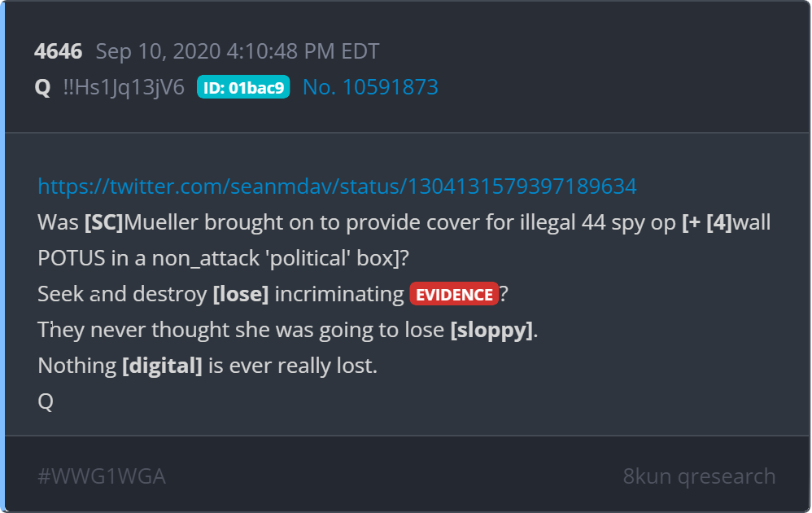Click the #WWG1WGA hashtag
Image resolution: width=812 pixels, height=513 pixels.
(102, 476)
